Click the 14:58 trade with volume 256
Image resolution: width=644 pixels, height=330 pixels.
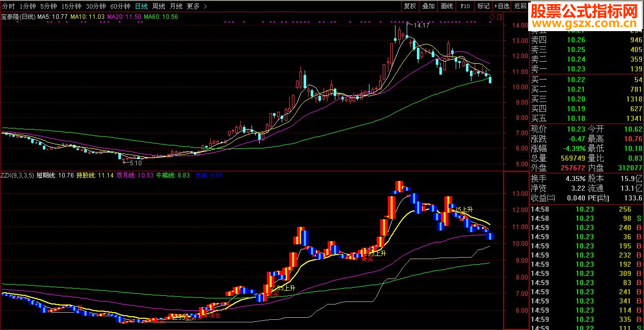click(x=586, y=209)
